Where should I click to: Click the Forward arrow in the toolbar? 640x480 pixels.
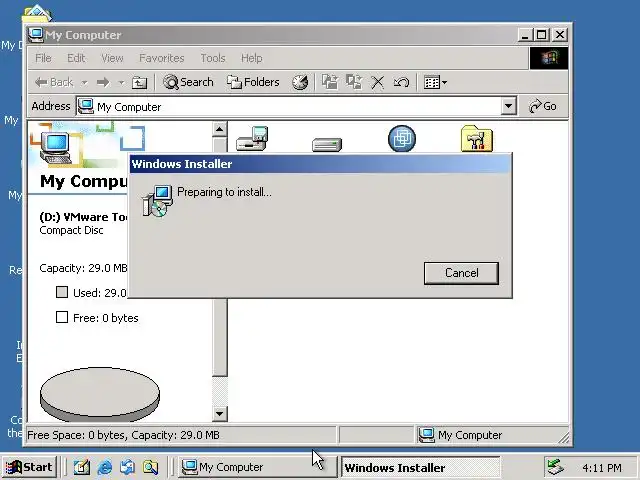[x=103, y=83]
